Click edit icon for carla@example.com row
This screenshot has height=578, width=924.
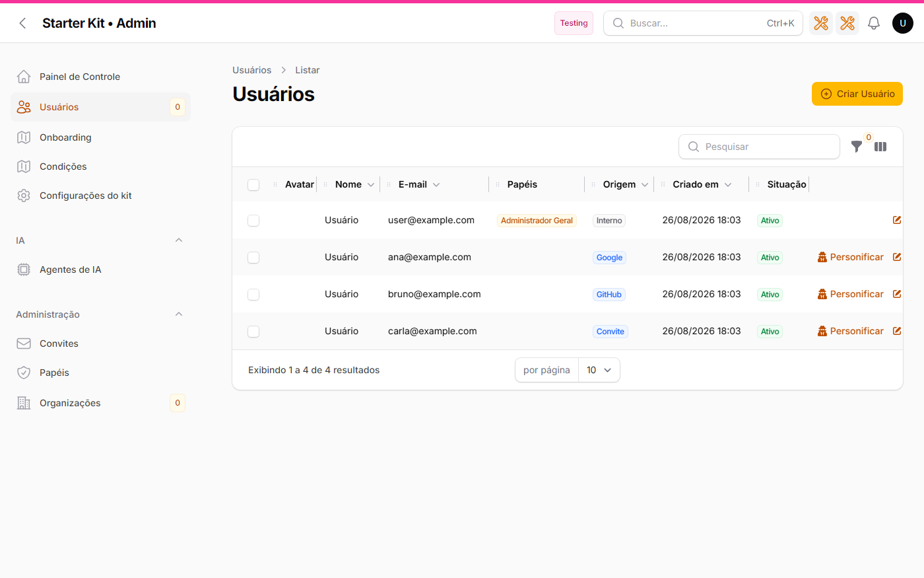[897, 331]
